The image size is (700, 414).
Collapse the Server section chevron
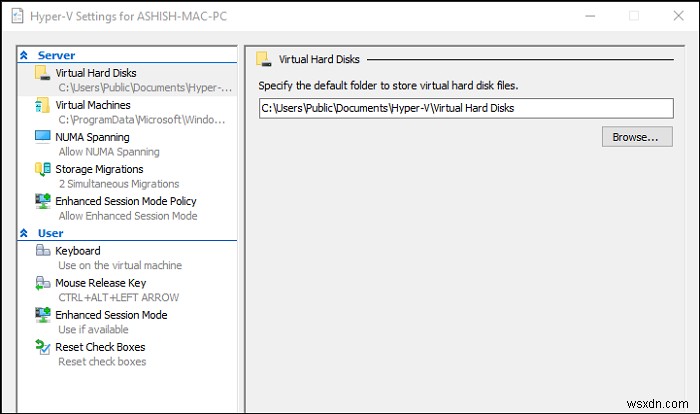pos(24,55)
